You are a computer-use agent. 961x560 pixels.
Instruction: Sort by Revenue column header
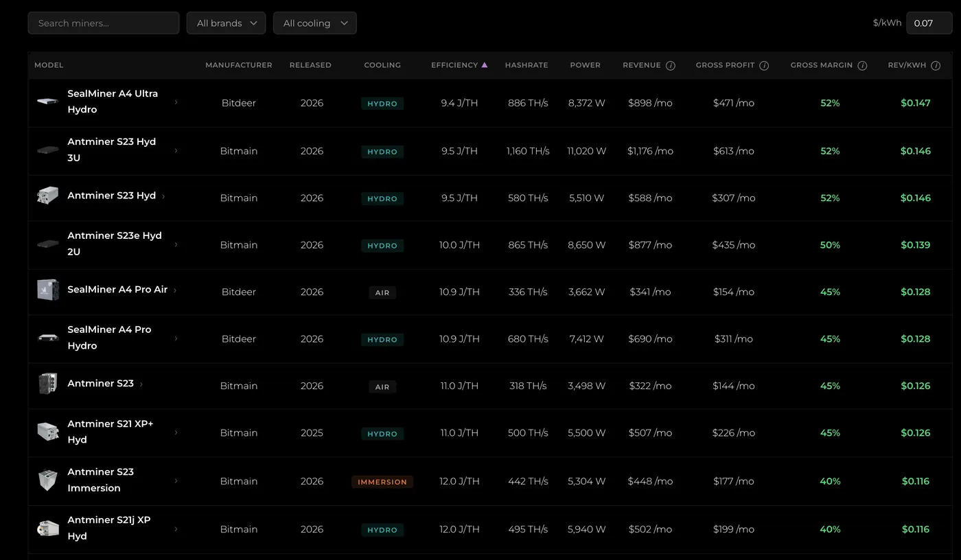point(642,65)
